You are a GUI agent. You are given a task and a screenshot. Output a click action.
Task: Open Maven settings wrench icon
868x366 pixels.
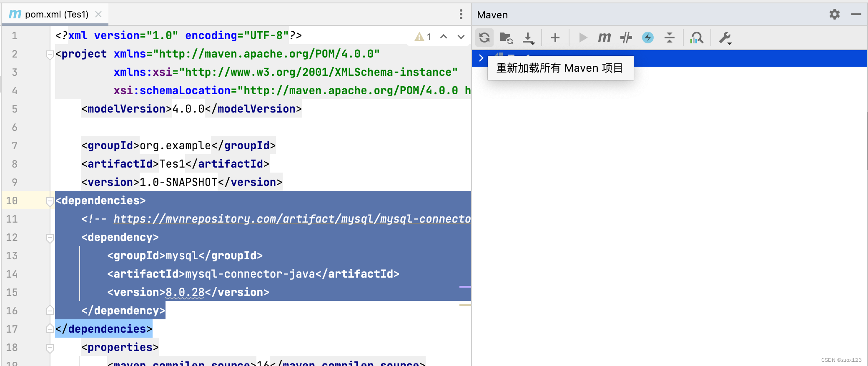(725, 38)
